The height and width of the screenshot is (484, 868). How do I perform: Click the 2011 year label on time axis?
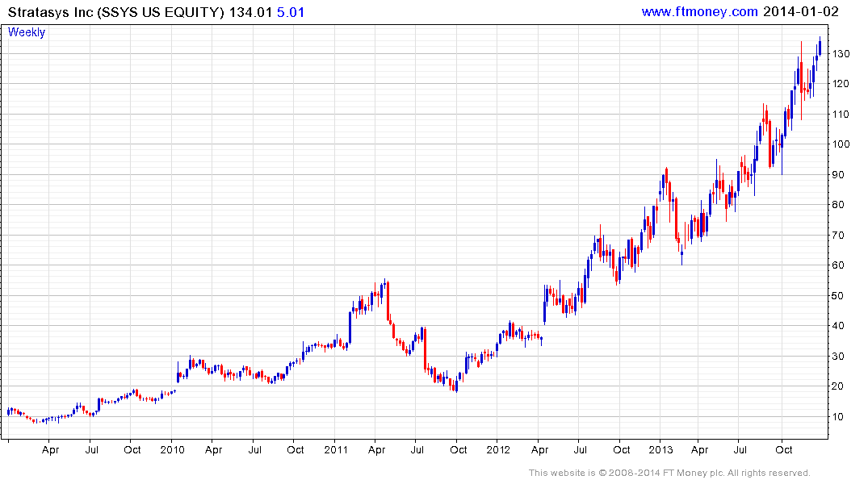[335, 449]
